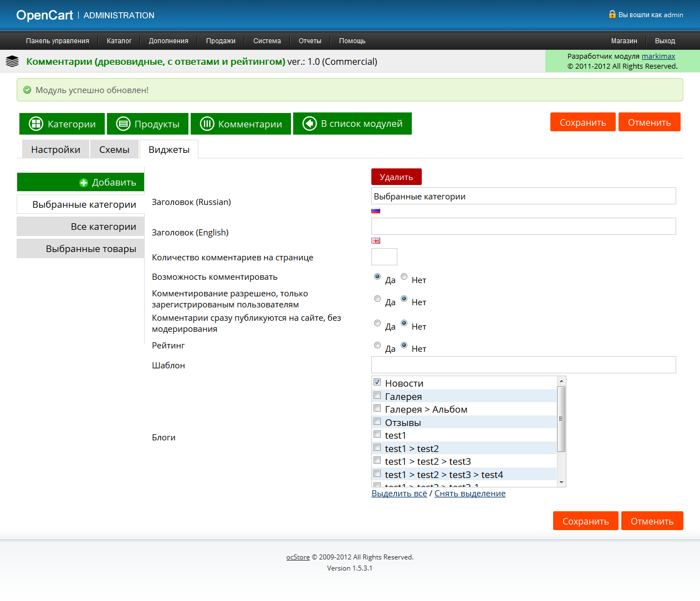700x601 pixels.
Task: Click the bottom Сохранить button
Action: tap(586, 521)
